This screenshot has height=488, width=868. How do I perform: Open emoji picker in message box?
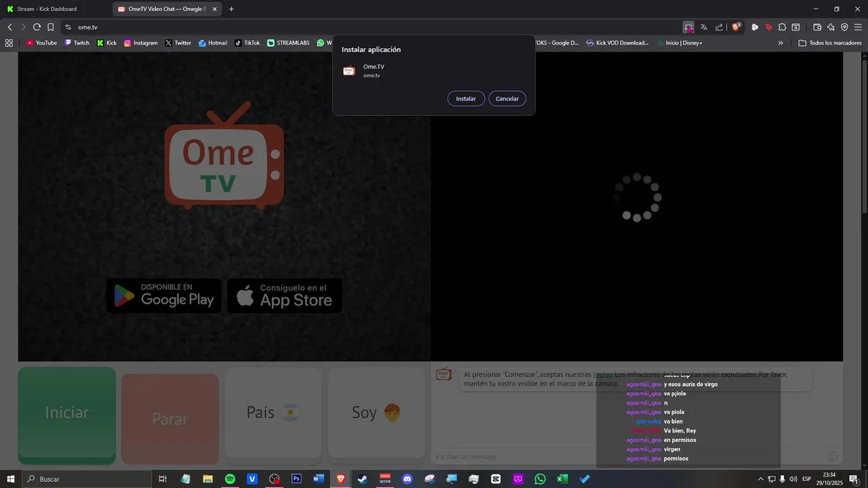tap(832, 456)
